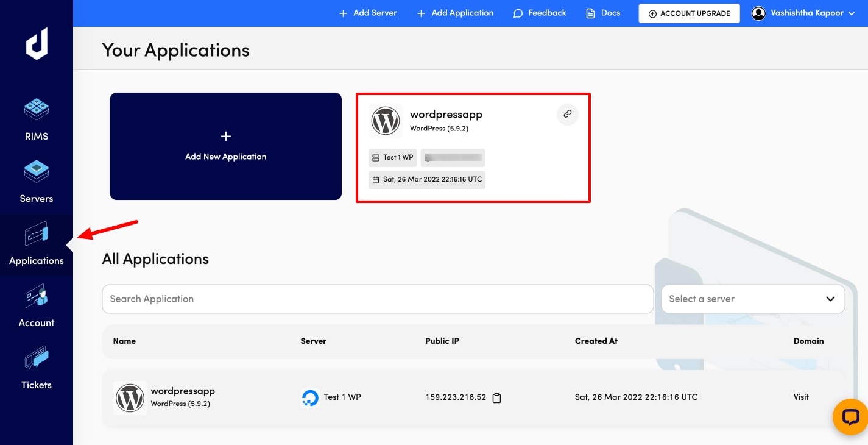
Task: Open wordpressapp in the applications table
Action: (183, 391)
